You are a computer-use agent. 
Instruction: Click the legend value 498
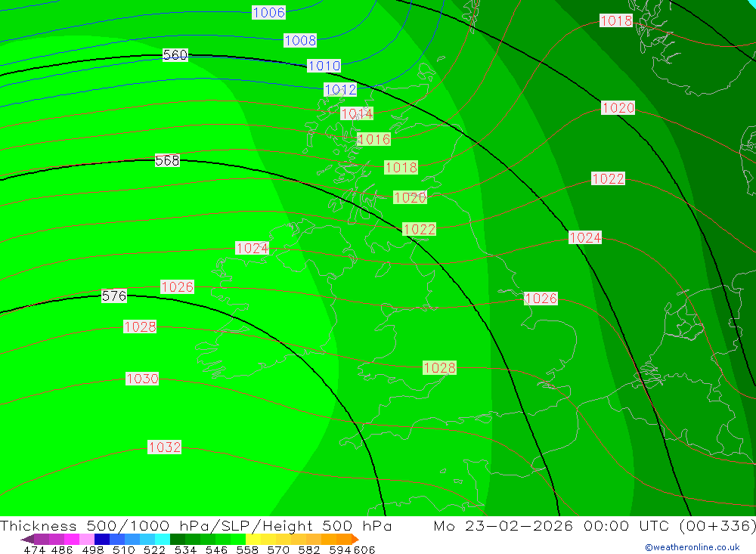tap(93, 549)
